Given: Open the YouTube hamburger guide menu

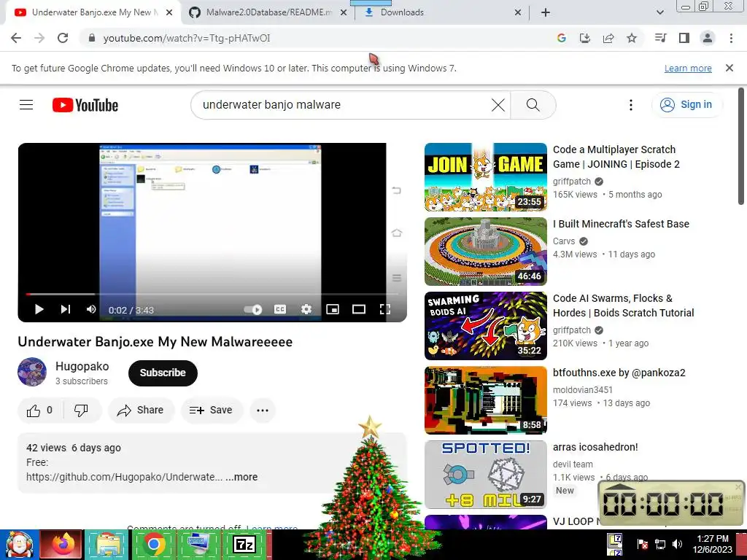Looking at the screenshot, I should (26, 105).
